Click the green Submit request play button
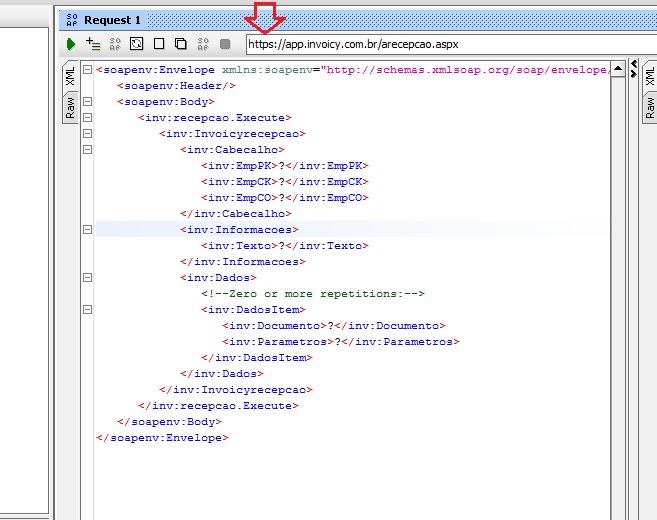 point(71,44)
